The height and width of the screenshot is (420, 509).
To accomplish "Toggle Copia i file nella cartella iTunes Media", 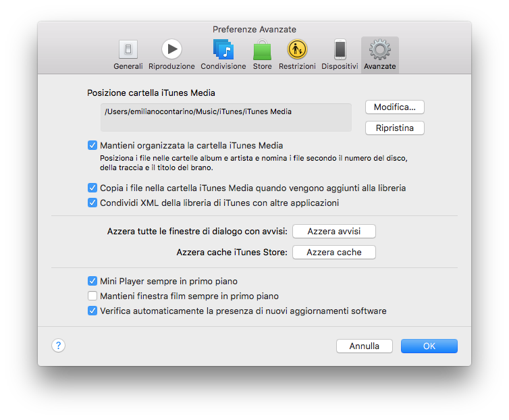I will click(92, 188).
